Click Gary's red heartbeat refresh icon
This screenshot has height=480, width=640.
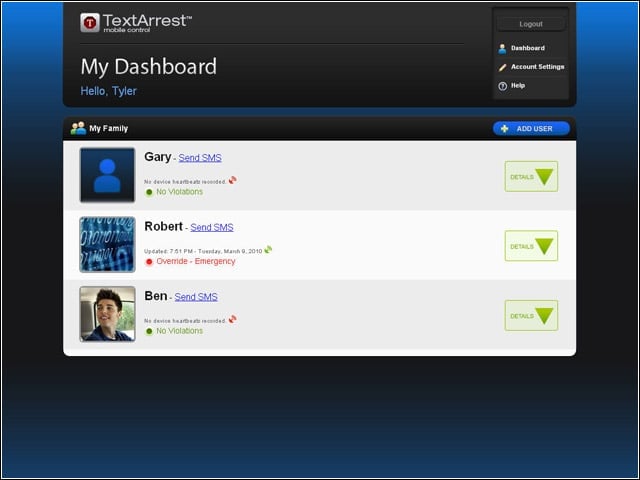233,180
